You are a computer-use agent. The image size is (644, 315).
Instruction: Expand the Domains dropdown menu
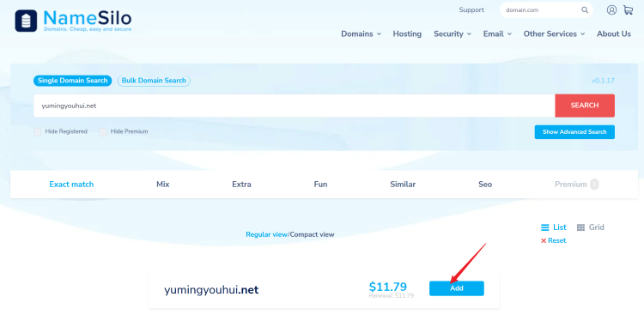click(x=361, y=34)
